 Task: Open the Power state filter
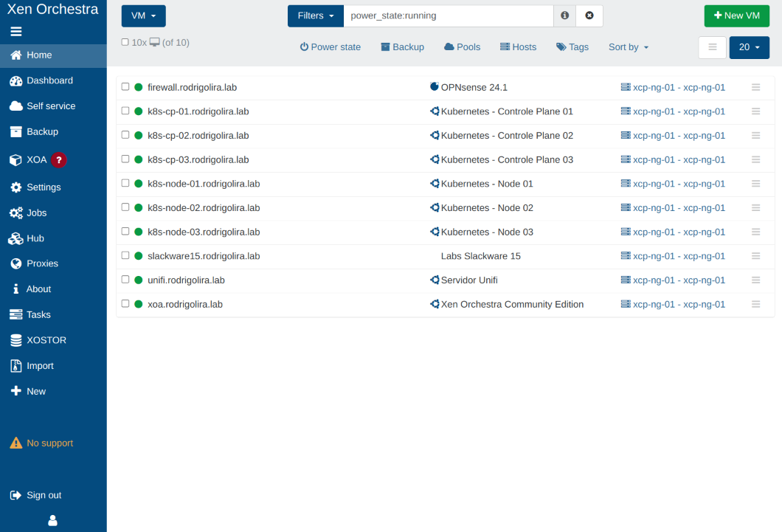click(331, 47)
